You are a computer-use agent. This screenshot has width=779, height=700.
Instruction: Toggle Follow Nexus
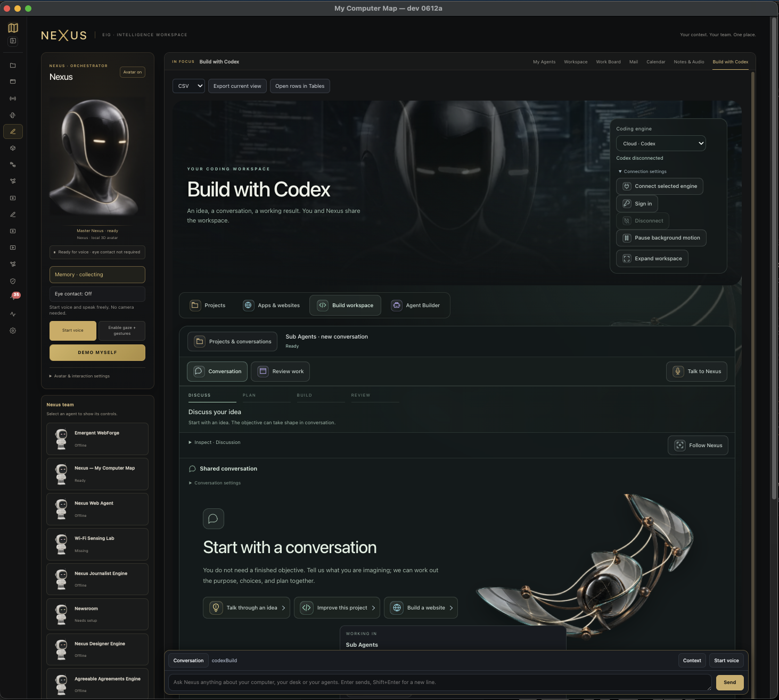[x=698, y=446]
